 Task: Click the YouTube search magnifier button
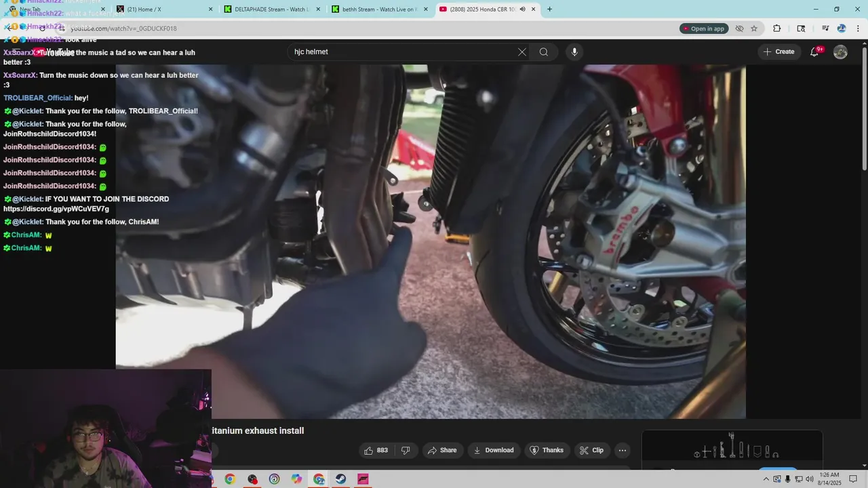coord(544,52)
